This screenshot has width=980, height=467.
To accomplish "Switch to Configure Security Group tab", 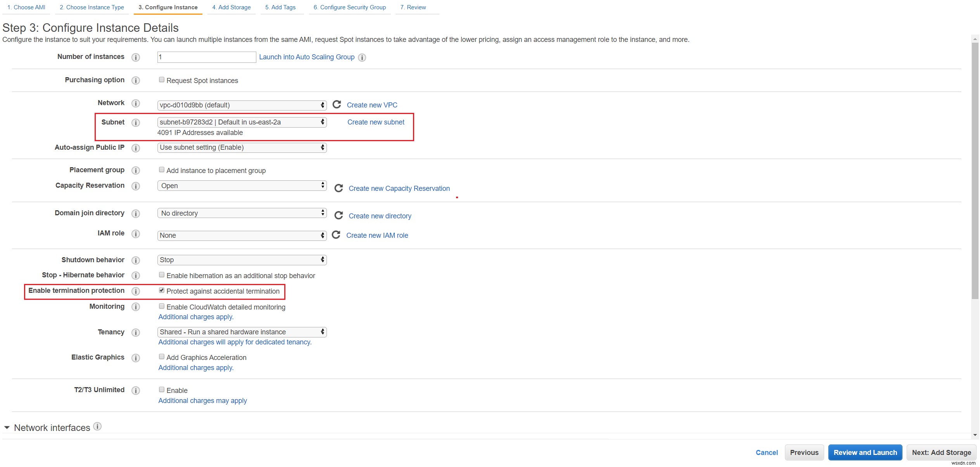I will (350, 7).
